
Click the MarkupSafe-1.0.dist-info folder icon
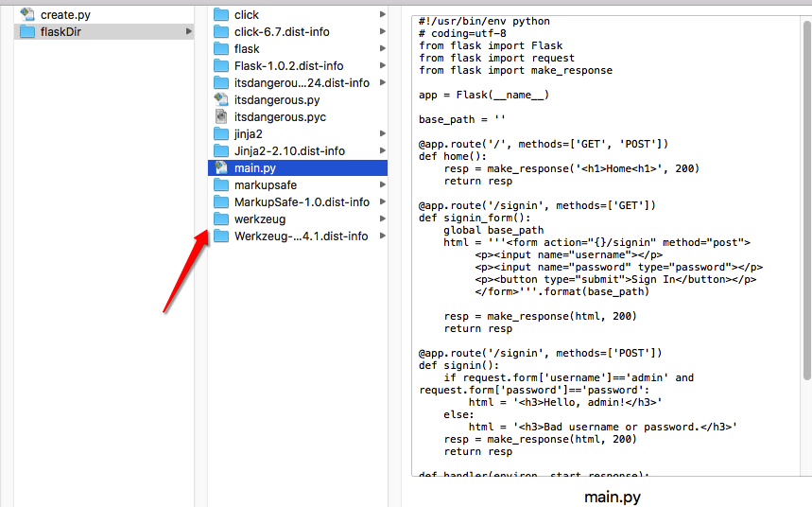coord(221,202)
